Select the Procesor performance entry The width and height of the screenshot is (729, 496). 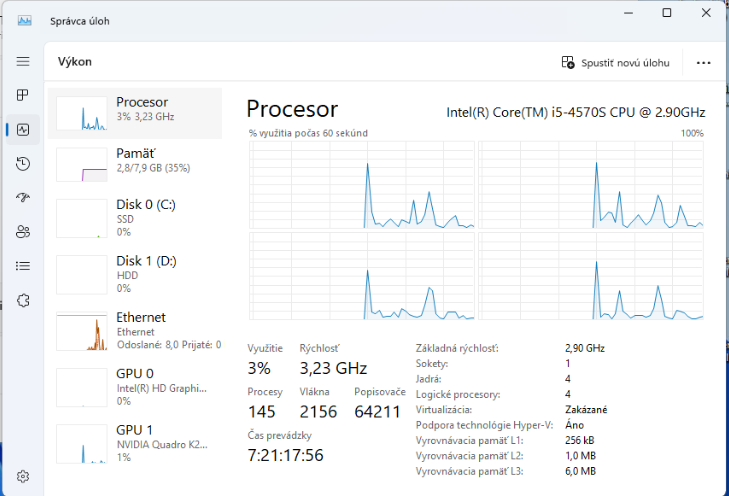click(135, 113)
